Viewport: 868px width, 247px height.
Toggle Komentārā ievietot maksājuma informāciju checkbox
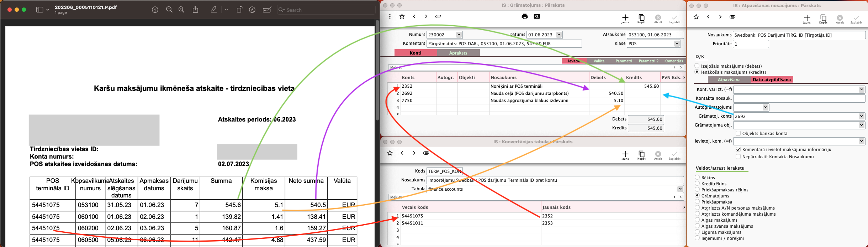coord(738,149)
